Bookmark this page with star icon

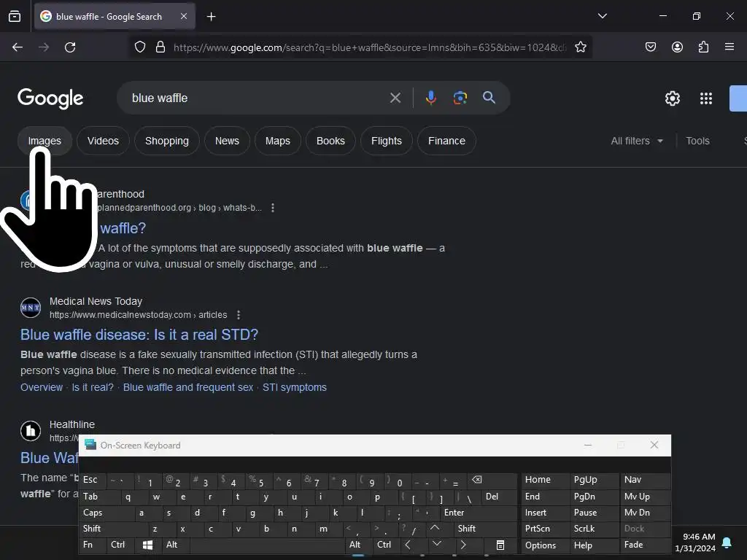580,47
